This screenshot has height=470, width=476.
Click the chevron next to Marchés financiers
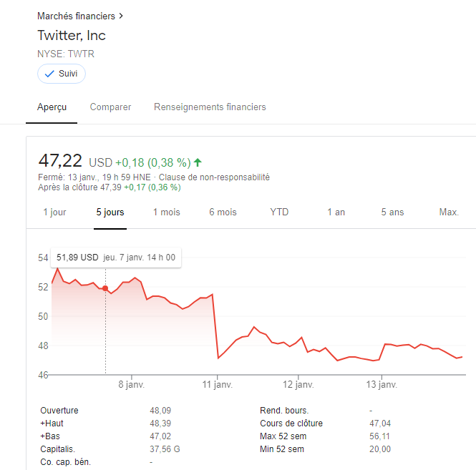point(121,16)
